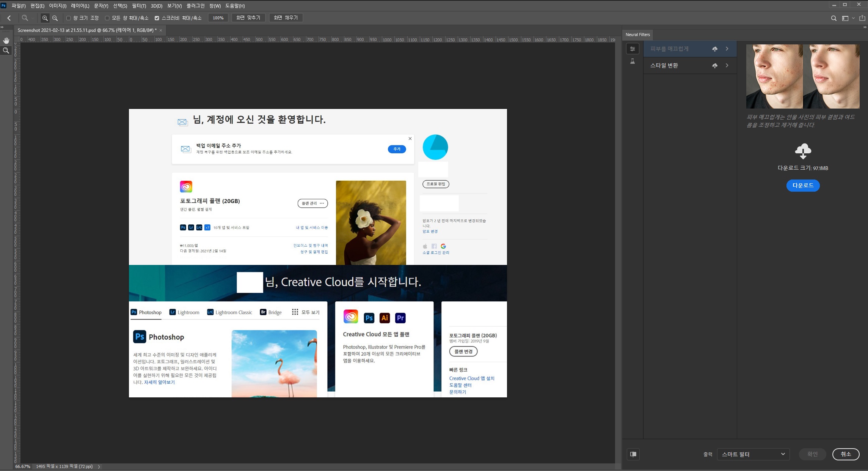Switch to featured filters list icon
868x471 pixels.
[x=633, y=49]
